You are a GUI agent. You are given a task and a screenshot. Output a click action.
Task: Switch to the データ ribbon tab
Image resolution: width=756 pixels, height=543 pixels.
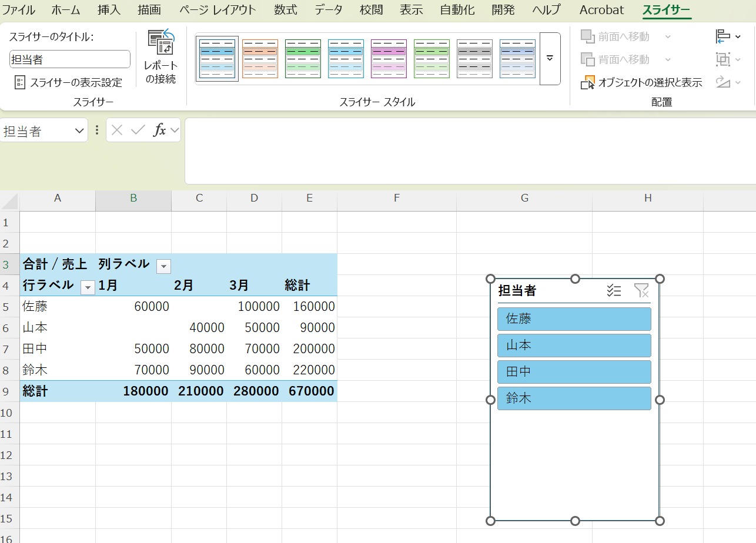click(328, 10)
